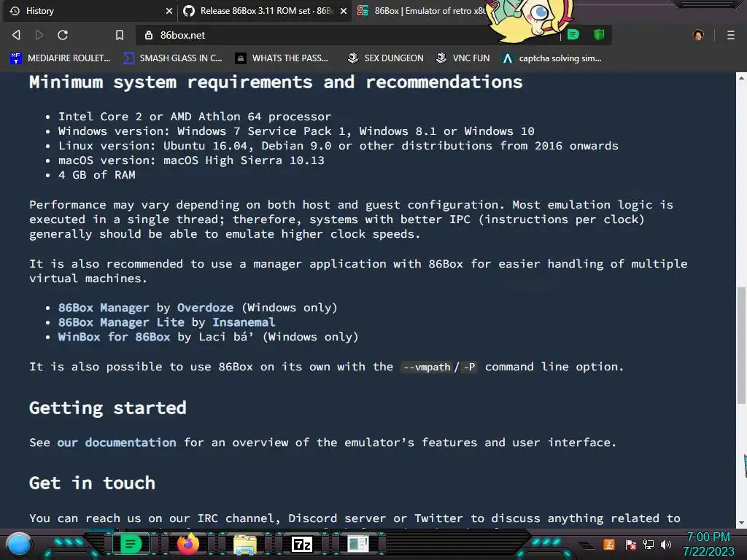The image size is (747, 560).
Task: Open the 86Box Manager link
Action: click(x=104, y=308)
